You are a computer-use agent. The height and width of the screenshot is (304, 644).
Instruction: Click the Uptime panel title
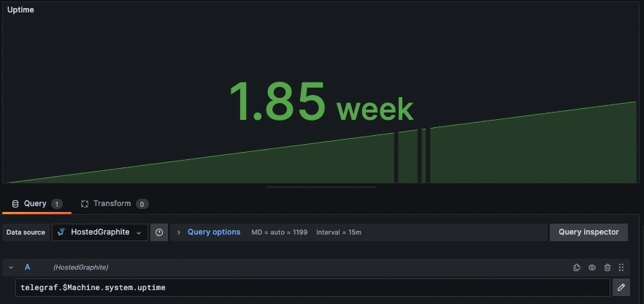20,9
